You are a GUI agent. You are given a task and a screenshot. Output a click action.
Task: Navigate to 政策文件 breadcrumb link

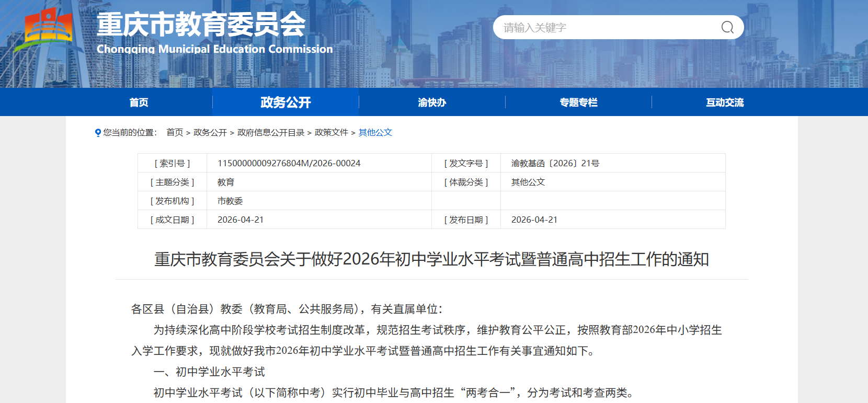click(332, 133)
